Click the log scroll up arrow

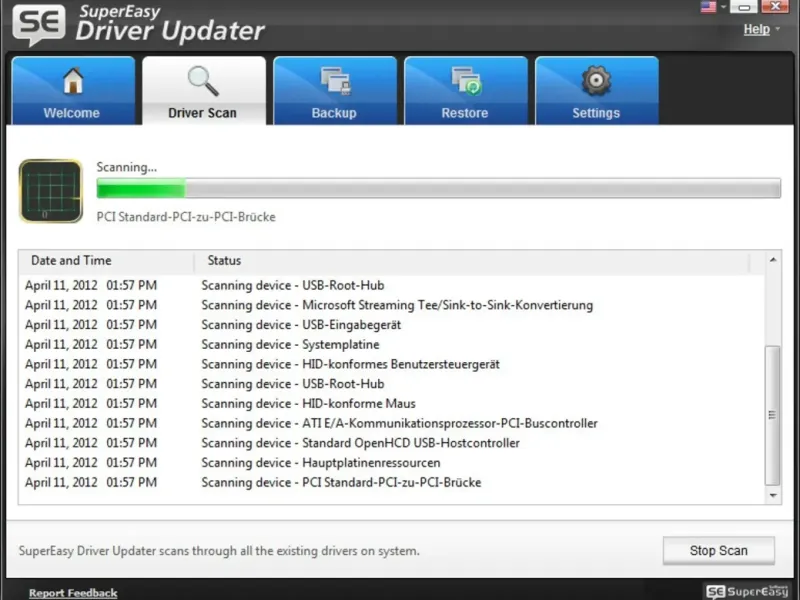(x=773, y=260)
